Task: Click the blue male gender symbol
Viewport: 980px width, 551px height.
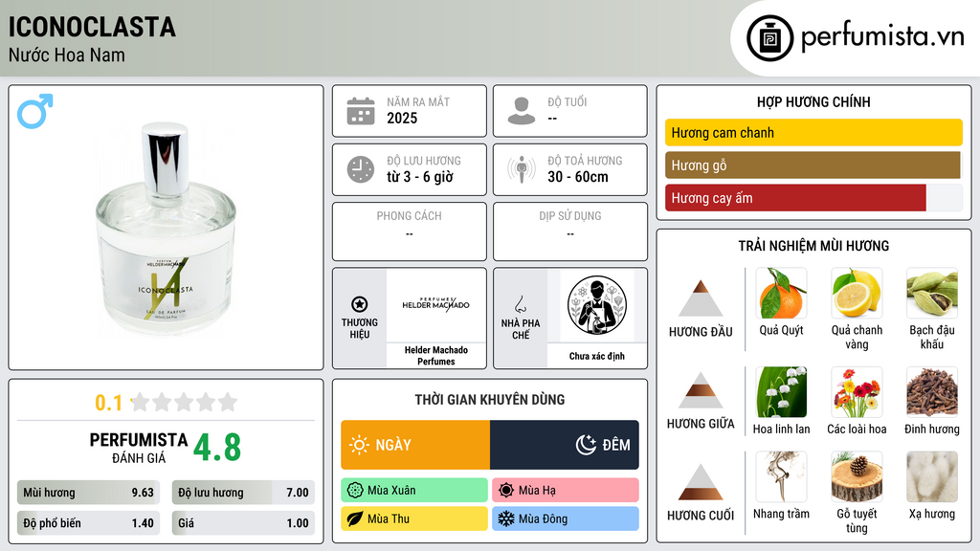Action: (x=35, y=111)
